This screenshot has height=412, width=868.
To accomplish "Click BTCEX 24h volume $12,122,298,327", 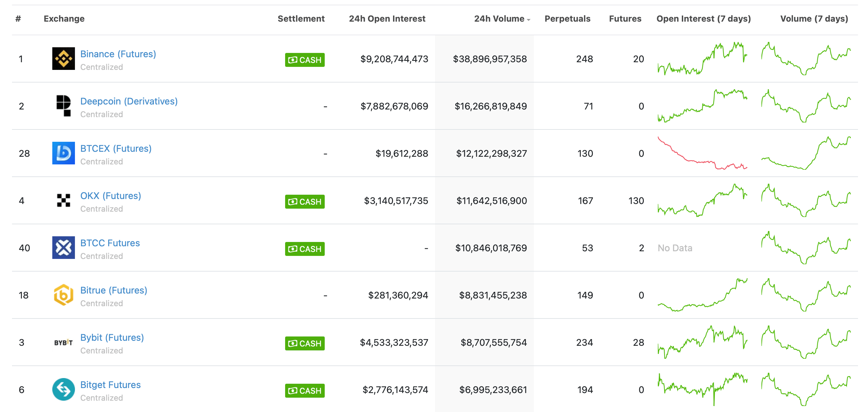I will (x=491, y=153).
